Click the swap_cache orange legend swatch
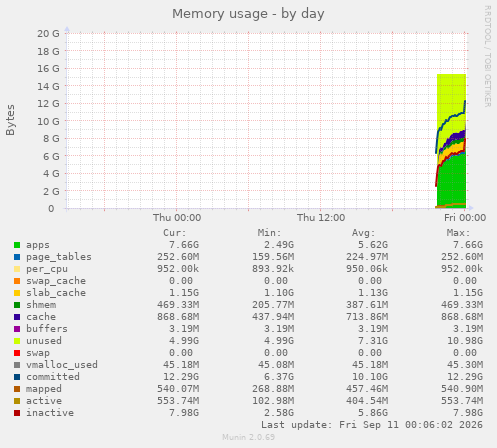This screenshot has width=497, height=448. point(17,281)
